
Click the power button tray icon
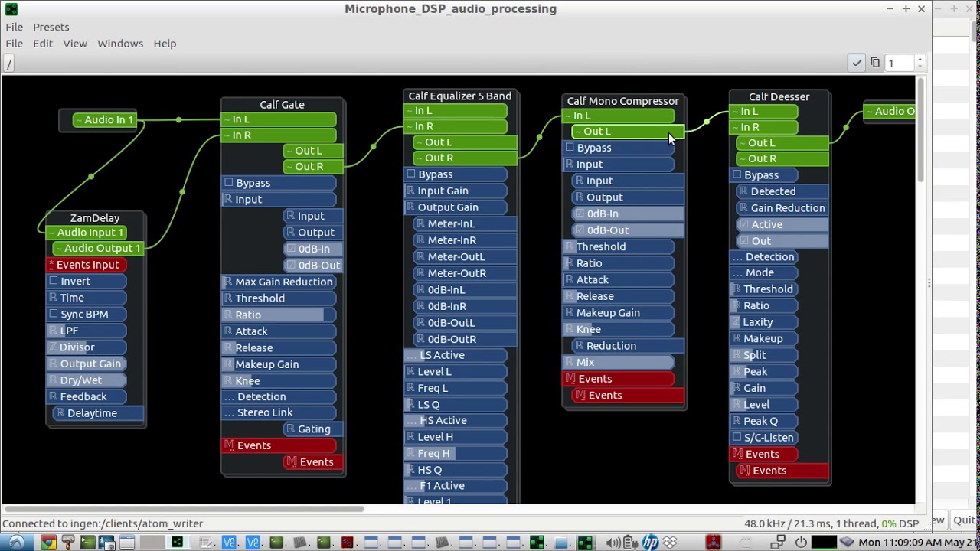click(801, 543)
